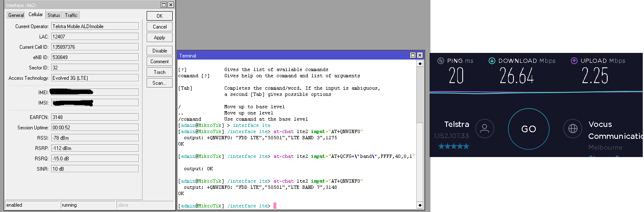Click the 'running' status bar entry
The height and width of the screenshot is (212, 644).
click(x=88, y=205)
